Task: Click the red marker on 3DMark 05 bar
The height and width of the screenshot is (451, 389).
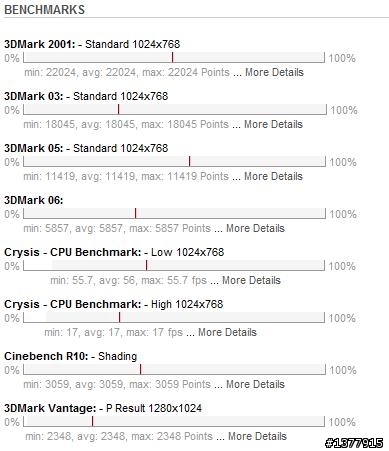Action: coord(189,161)
